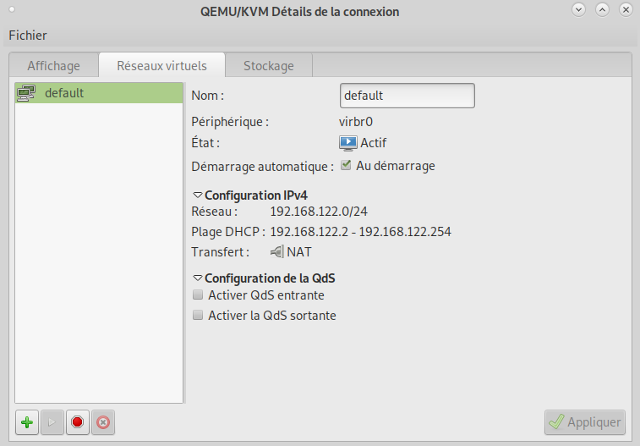Click the window title QEMU/KVM Détails de la connexion

pos(300,11)
